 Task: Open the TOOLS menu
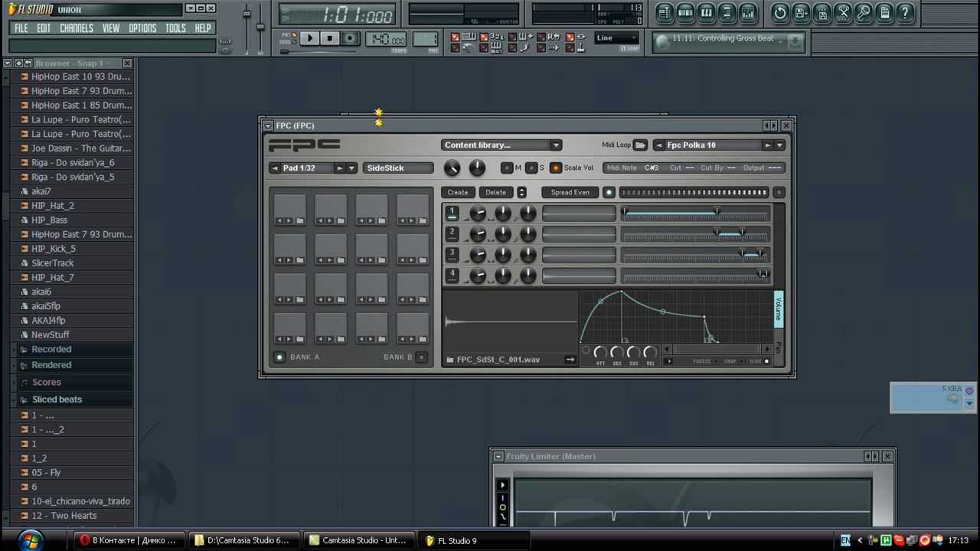click(175, 28)
